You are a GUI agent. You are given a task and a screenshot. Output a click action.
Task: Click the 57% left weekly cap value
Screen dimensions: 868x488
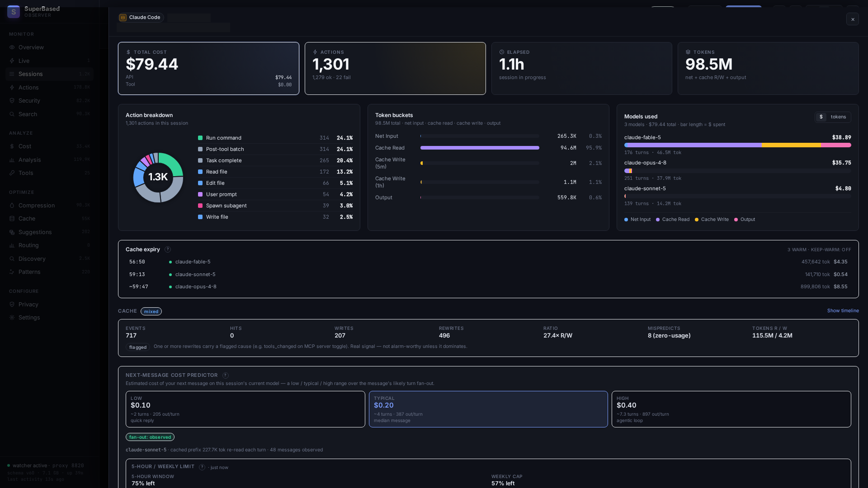(x=503, y=483)
